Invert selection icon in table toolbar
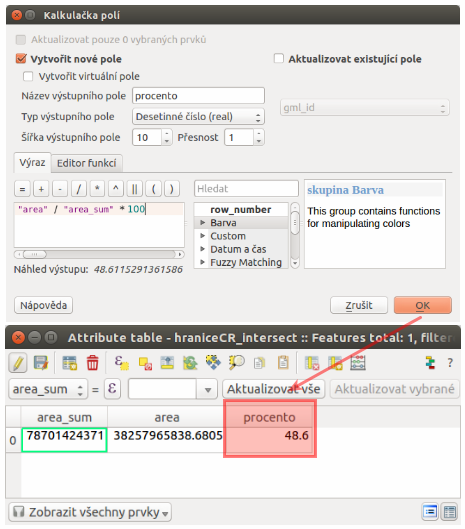 coord(190,363)
